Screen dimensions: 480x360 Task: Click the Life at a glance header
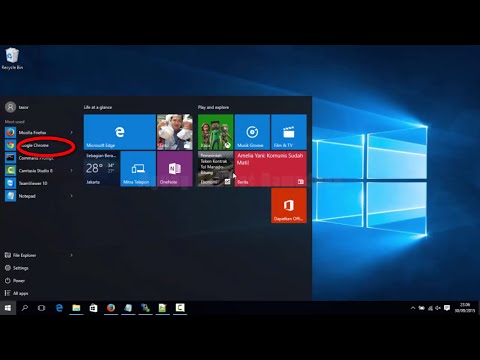[x=98, y=107]
